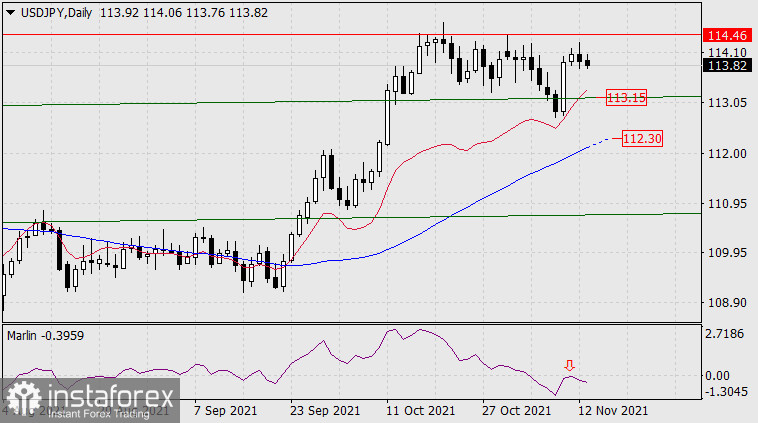Click the current price 113.82 marker

(x=727, y=65)
